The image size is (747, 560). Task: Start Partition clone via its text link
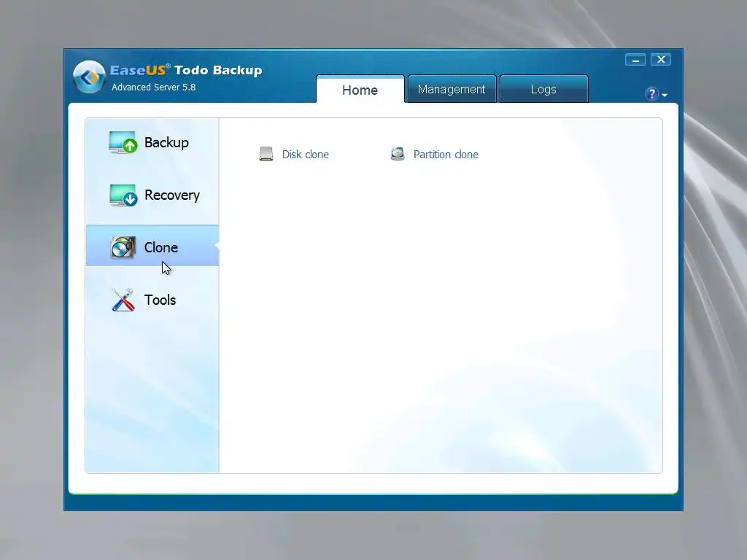(446, 155)
